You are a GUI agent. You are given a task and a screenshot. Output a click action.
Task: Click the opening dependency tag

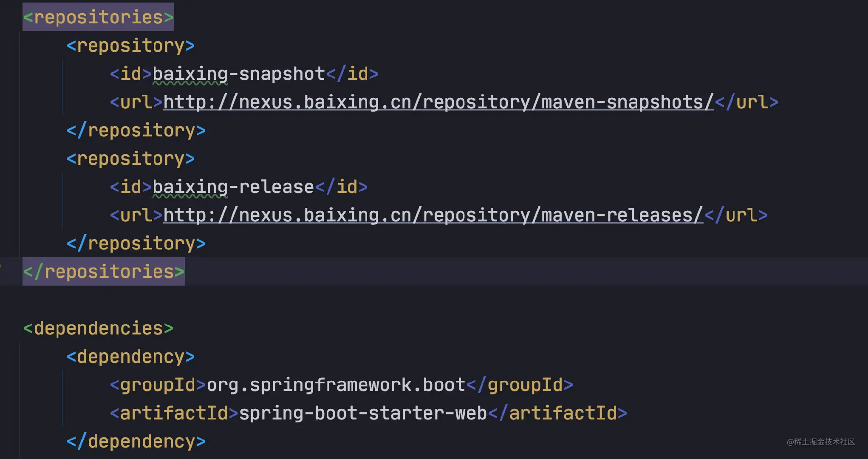(131, 357)
